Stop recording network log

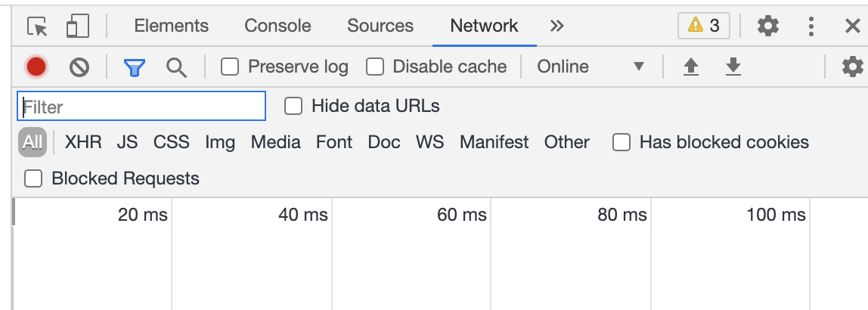coord(36,67)
